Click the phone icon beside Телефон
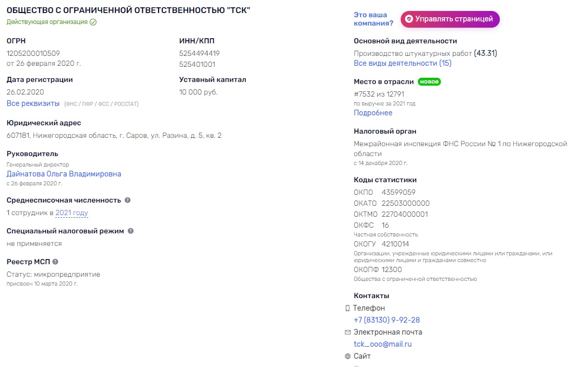Screen dimensions: 588x378 [x=347, y=308]
